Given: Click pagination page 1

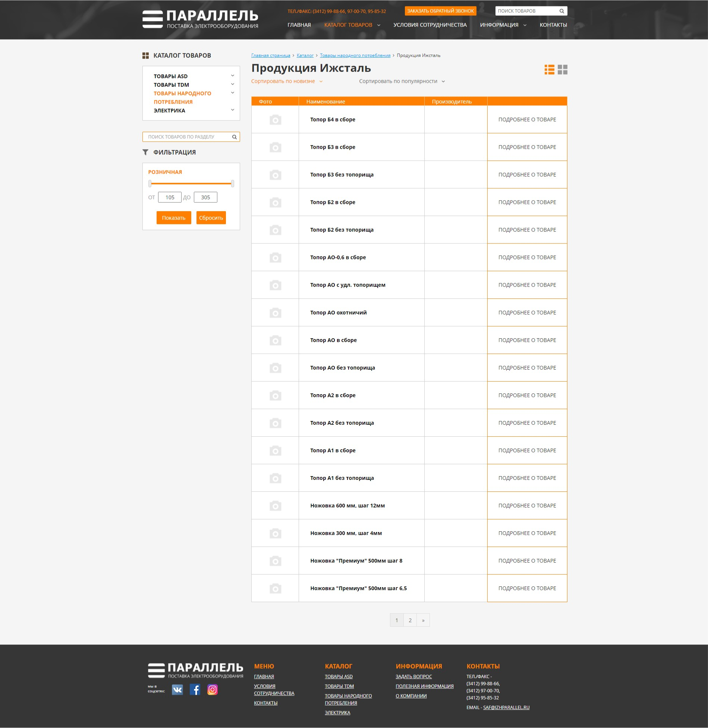Looking at the screenshot, I should coord(397,620).
